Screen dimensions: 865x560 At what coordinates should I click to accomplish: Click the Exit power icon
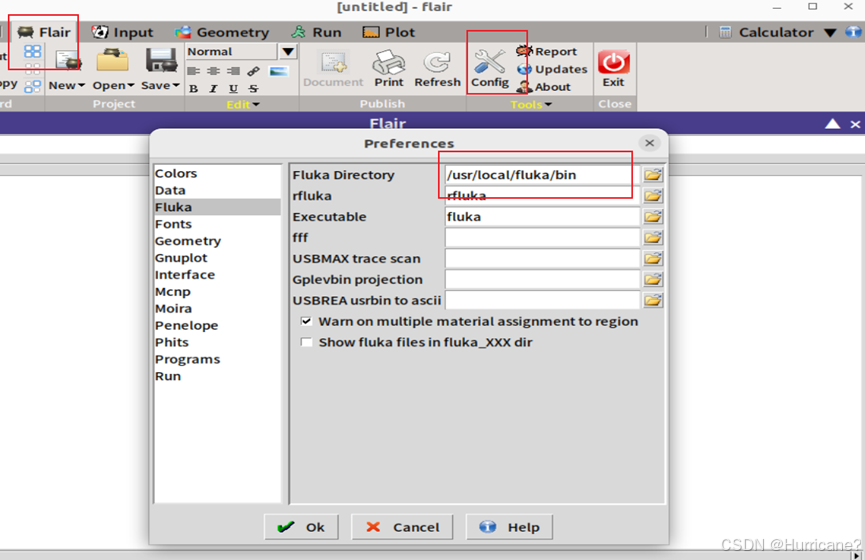pyautogui.click(x=613, y=62)
